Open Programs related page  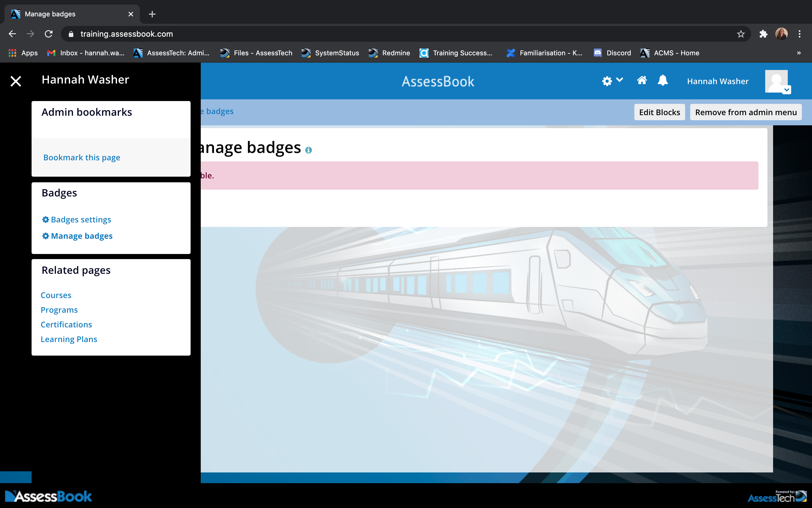click(x=59, y=310)
